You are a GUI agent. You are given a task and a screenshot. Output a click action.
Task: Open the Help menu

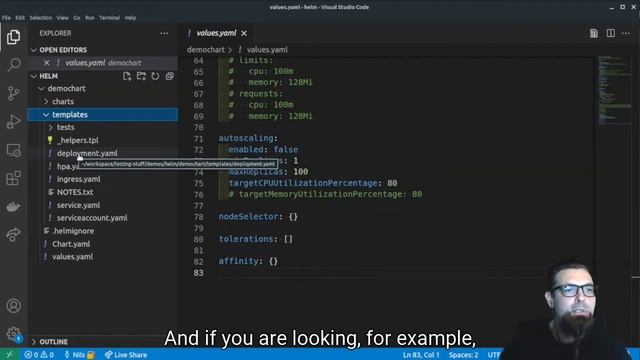[130, 18]
